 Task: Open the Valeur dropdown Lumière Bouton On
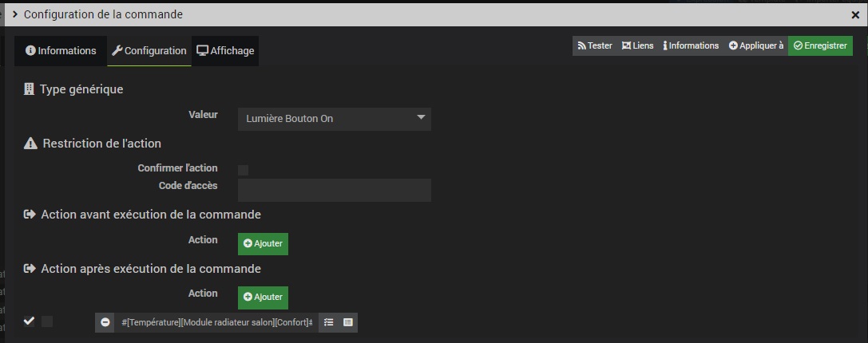pos(335,119)
